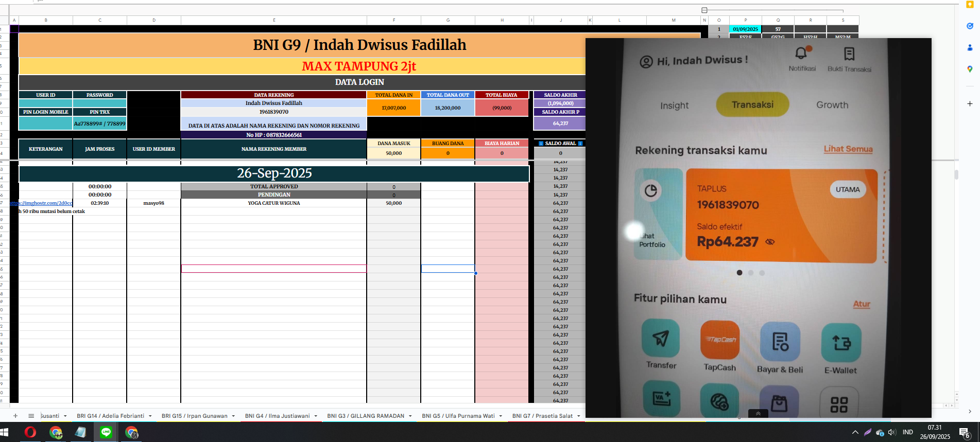The image size is (980, 442).
Task: Click the Notifikasi bell icon in the phone image
Action: [x=802, y=52]
